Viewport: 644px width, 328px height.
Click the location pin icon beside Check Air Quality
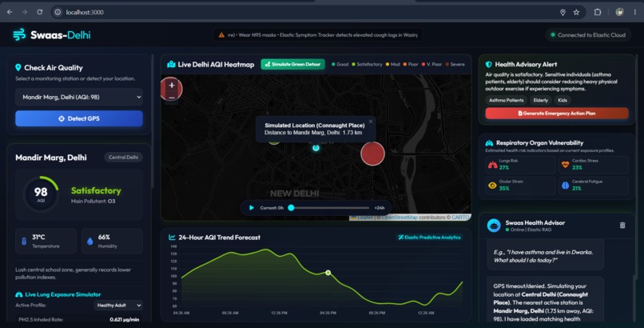(18, 67)
